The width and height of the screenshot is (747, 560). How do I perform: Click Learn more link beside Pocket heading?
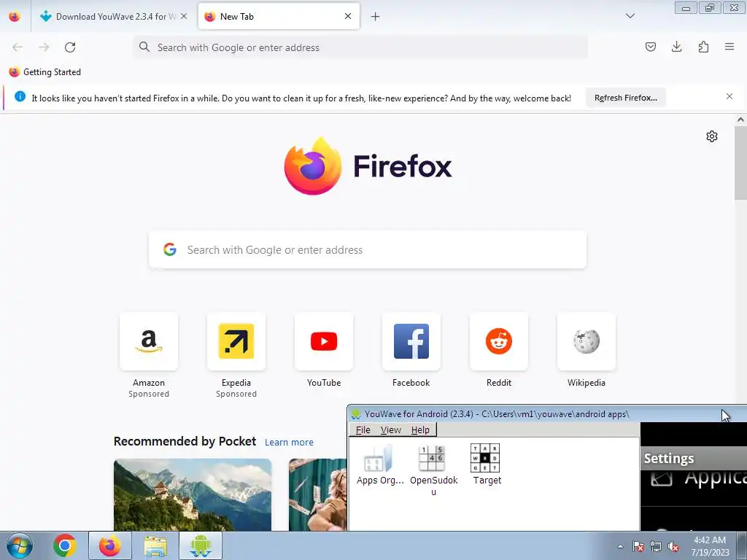click(289, 443)
